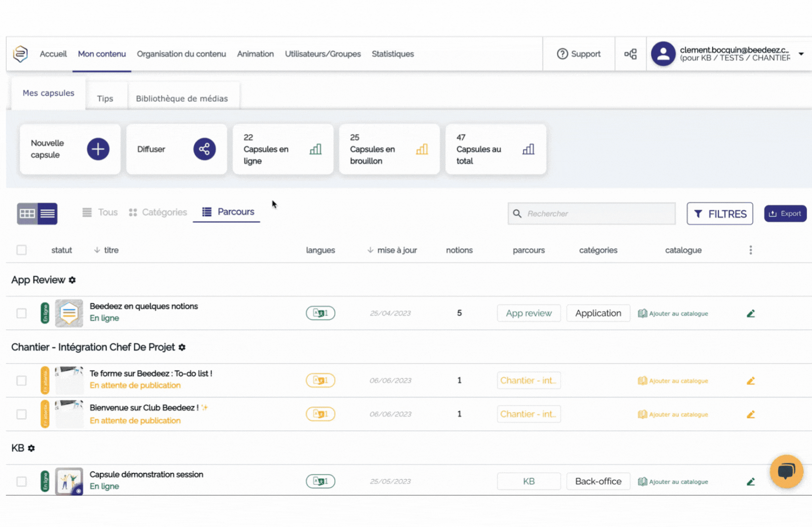Open the Statistiques menu

point(393,54)
